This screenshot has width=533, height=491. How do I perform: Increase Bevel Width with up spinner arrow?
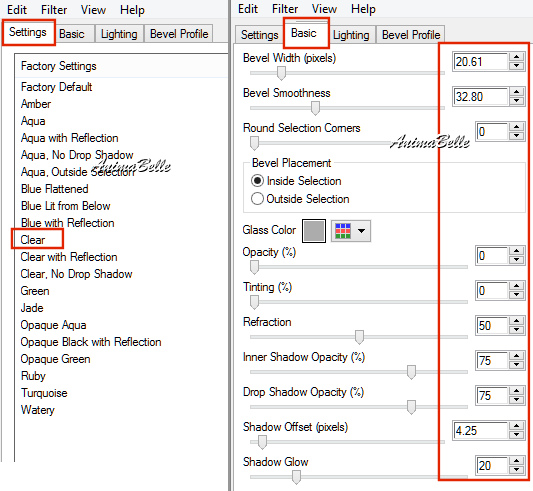click(517, 57)
